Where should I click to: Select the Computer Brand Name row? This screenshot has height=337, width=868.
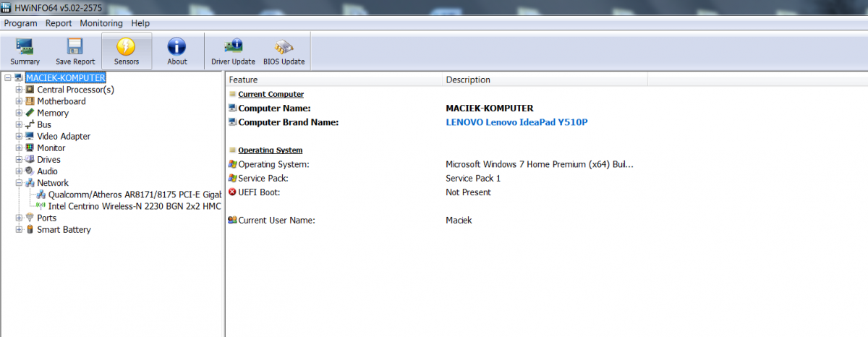coord(437,122)
